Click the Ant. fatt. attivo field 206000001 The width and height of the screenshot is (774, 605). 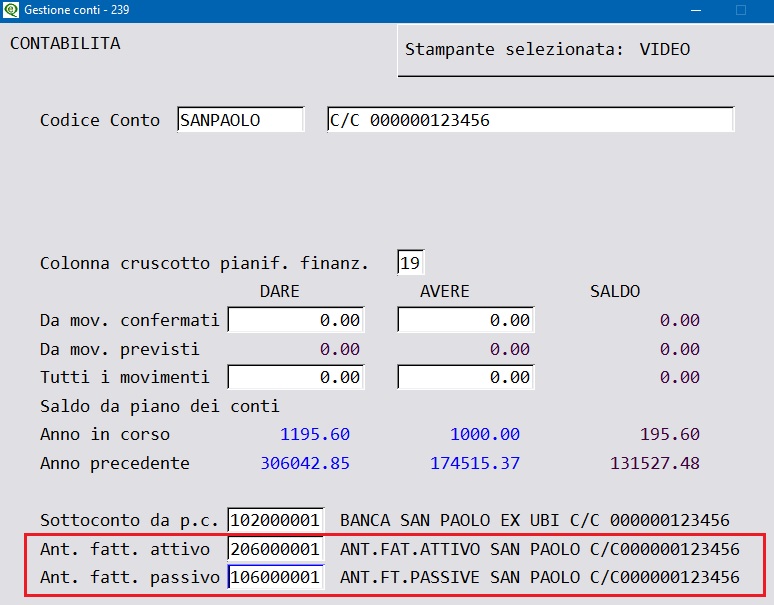coord(275,548)
